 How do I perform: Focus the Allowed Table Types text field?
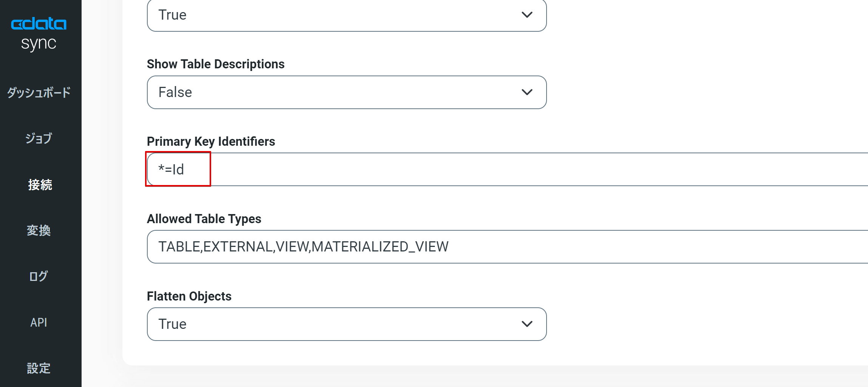(491, 247)
